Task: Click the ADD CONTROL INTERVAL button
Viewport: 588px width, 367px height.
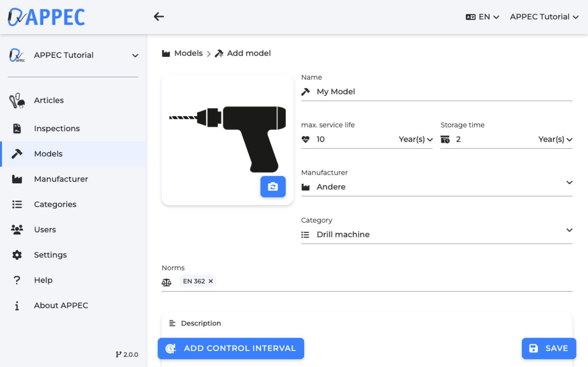Action: coord(231,348)
